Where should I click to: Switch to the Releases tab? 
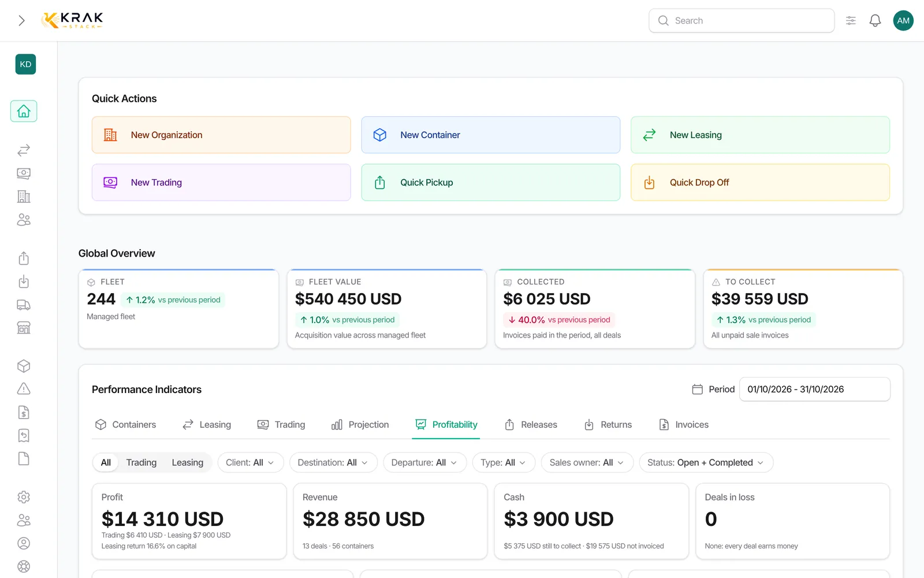(531, 425)
